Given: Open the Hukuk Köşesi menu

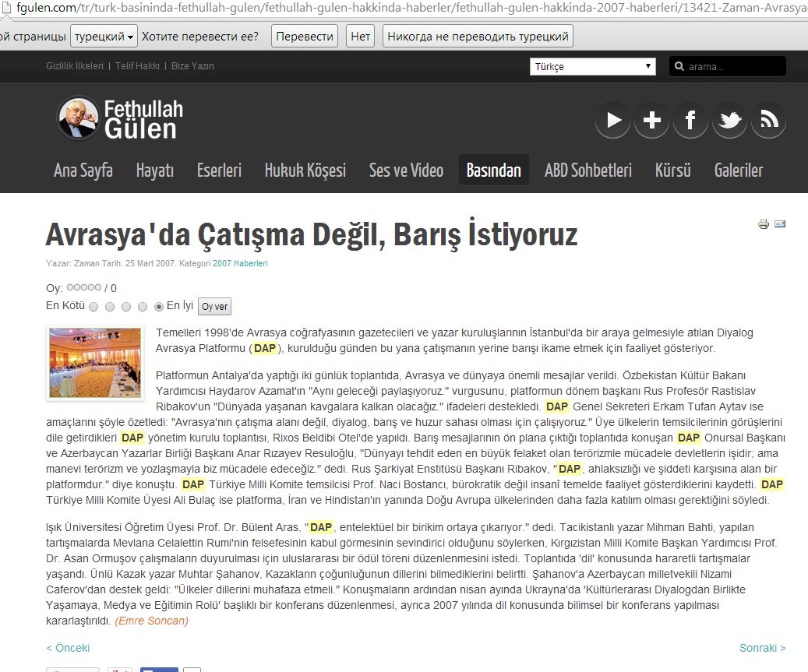Looking at the screenshot, I should pos(305,171).
